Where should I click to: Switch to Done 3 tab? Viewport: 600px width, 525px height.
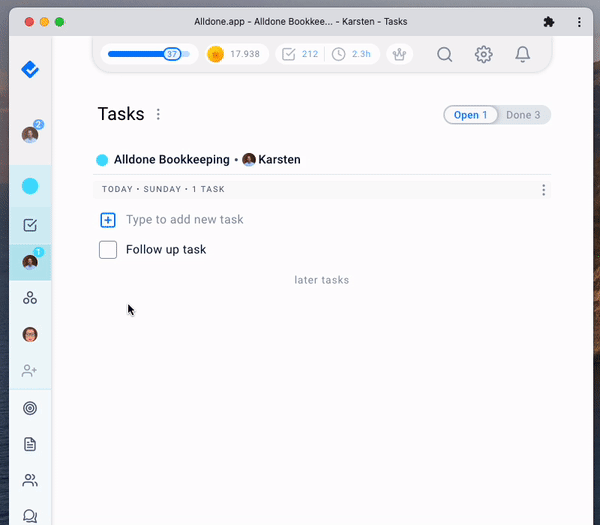pos(523,115)
